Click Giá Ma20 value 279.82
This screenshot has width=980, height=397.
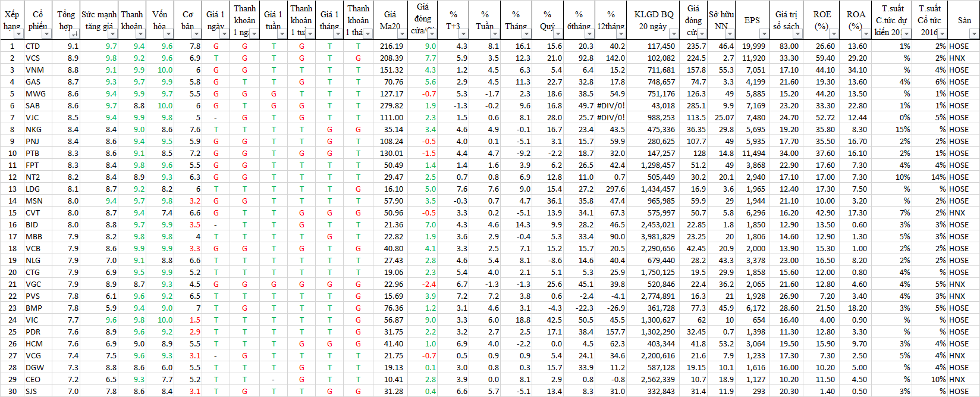[x=390, y=105]
